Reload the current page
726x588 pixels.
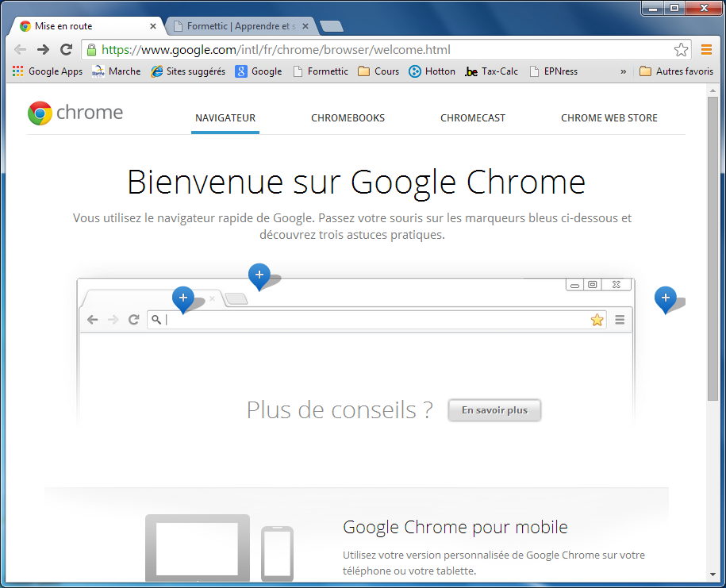tap(66, 48)
